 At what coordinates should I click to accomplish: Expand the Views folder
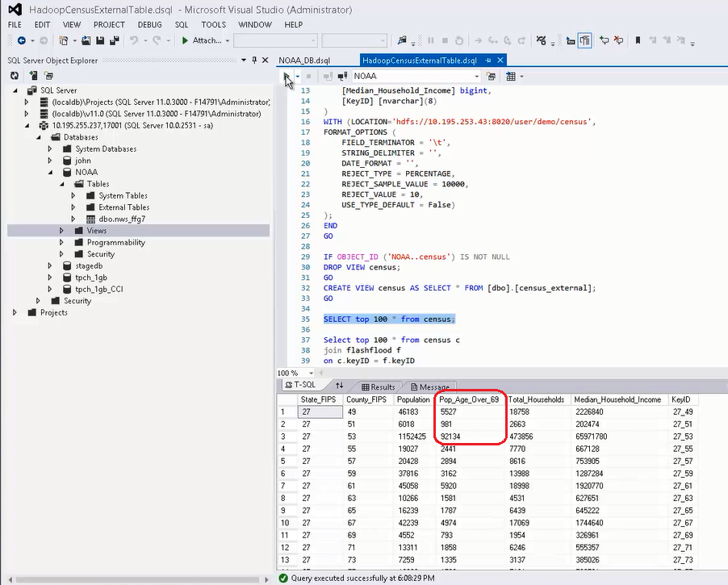coord(61,231)
